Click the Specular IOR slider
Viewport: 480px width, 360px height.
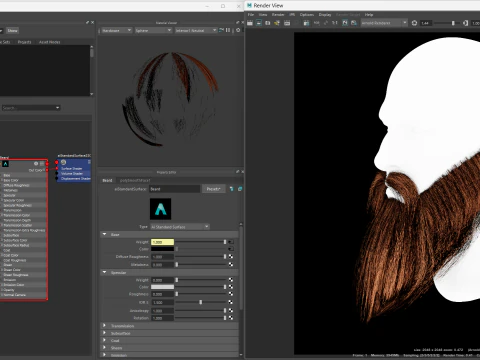click(x=201, y=302)
